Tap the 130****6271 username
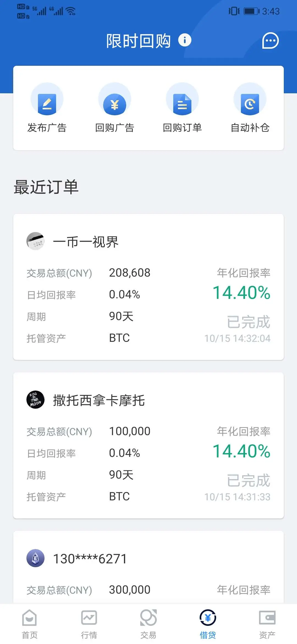This screenshot has height=644, width=297. coord(90,559)
